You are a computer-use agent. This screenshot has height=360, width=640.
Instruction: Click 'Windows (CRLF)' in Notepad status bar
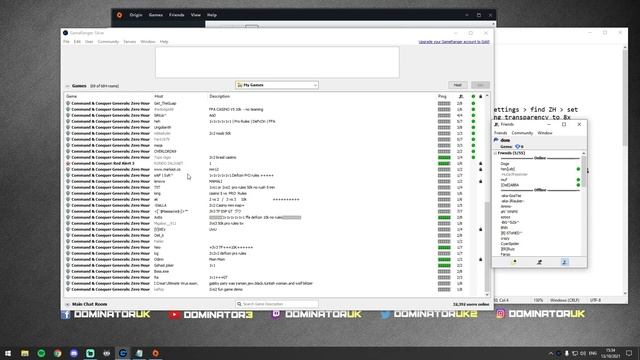pos(564,300)
